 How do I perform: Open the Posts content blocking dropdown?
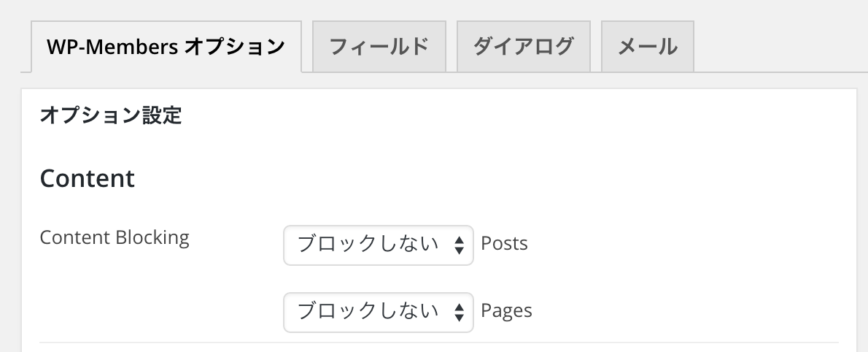379,245
